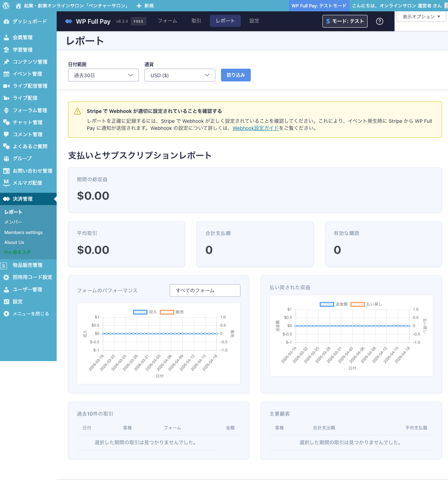Click the WordPress logo icon

tap(6, 6)
